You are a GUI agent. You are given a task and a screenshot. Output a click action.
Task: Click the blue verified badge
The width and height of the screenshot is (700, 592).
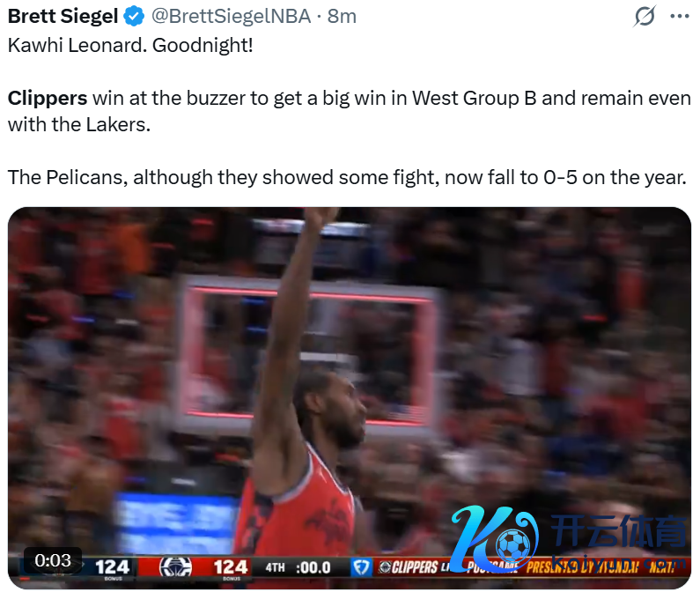pyautogui.click(x=134, y=17)
